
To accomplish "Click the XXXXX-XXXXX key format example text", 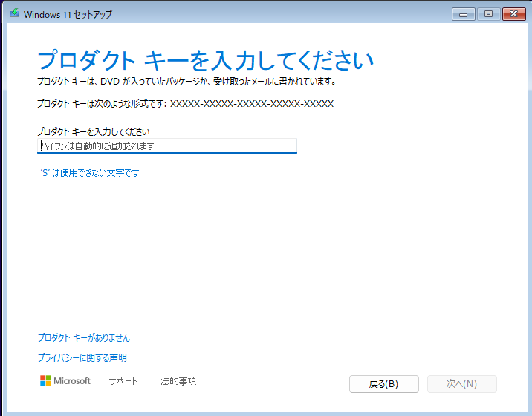I will 252,103.
